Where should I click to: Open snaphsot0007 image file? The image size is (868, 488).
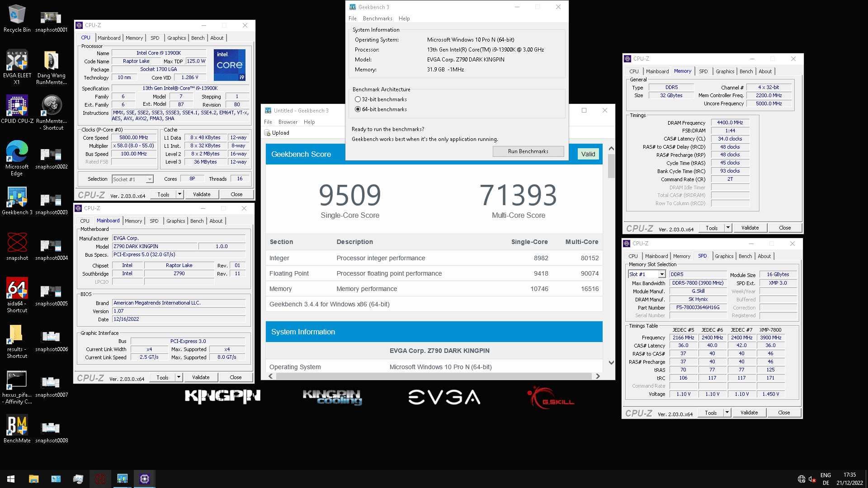tap(51, 387)
